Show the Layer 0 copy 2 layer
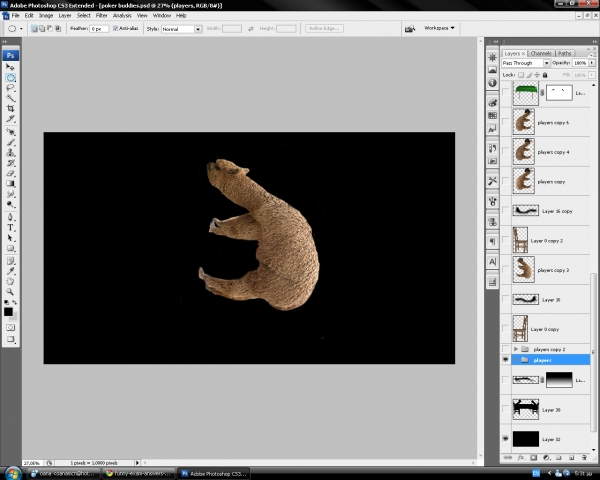The image size is (600, 480). (505, 240)
